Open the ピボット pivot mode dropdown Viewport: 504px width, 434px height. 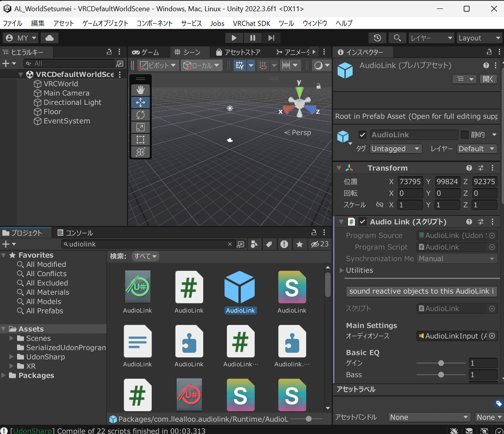click(158, 65)
